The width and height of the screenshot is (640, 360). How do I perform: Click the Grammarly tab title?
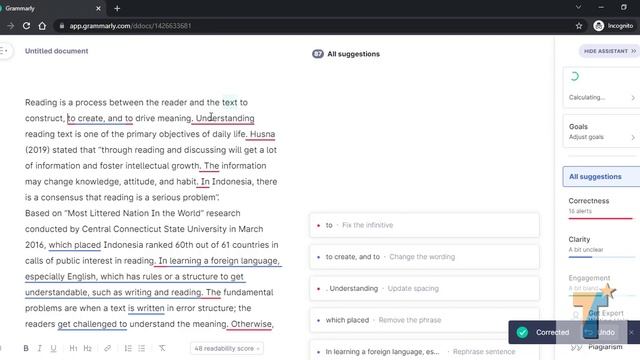(20, 8)
